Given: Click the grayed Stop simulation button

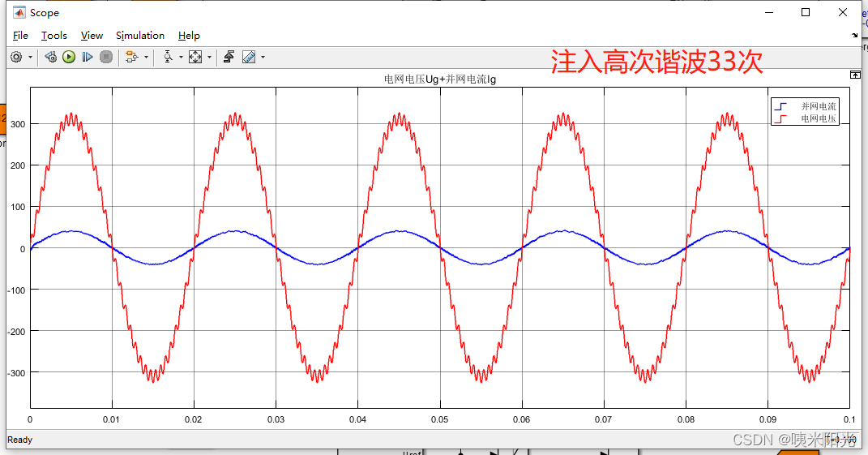Looking at the screenshot, I should 106,57.
